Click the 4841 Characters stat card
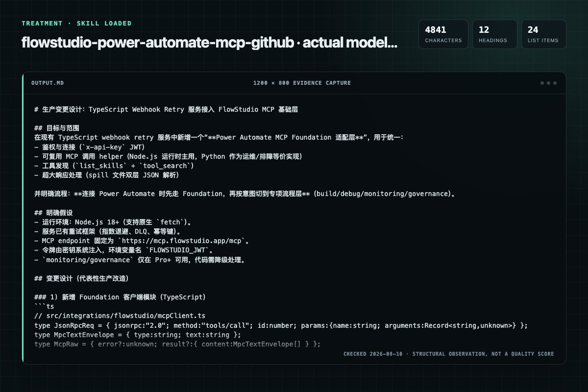This screenshot has height=392, width=588. 443,34
